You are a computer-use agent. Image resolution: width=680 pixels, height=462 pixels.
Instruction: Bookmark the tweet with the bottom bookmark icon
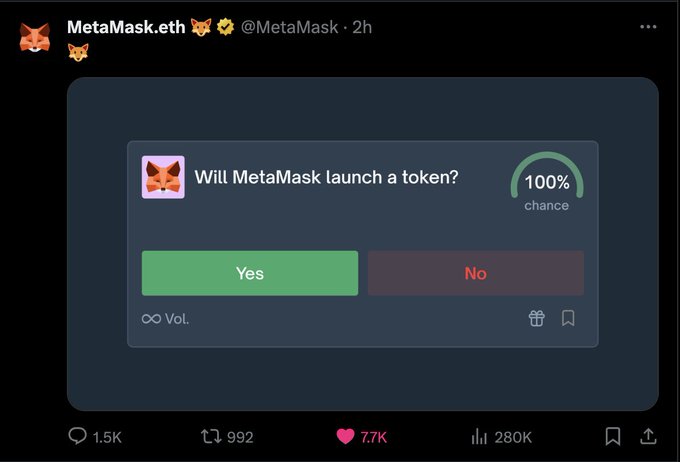coord(613,436)
